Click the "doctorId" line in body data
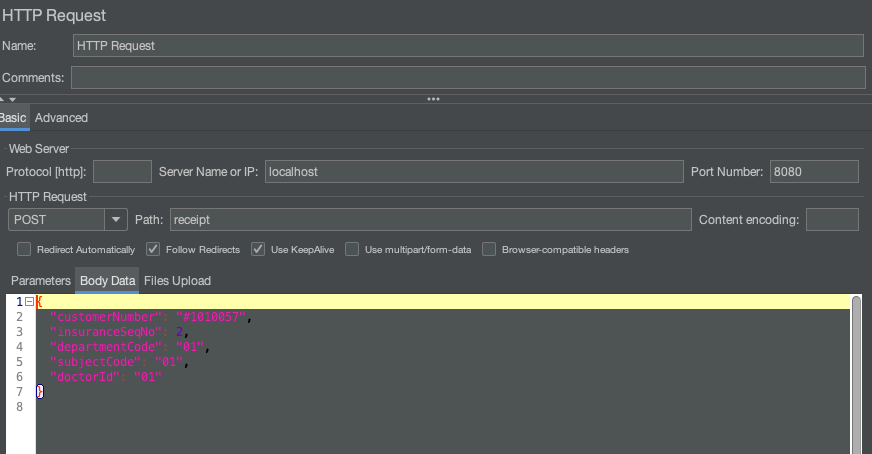This screenshot has height=454, width=872. pyautogui.click(x=106, y=377)
